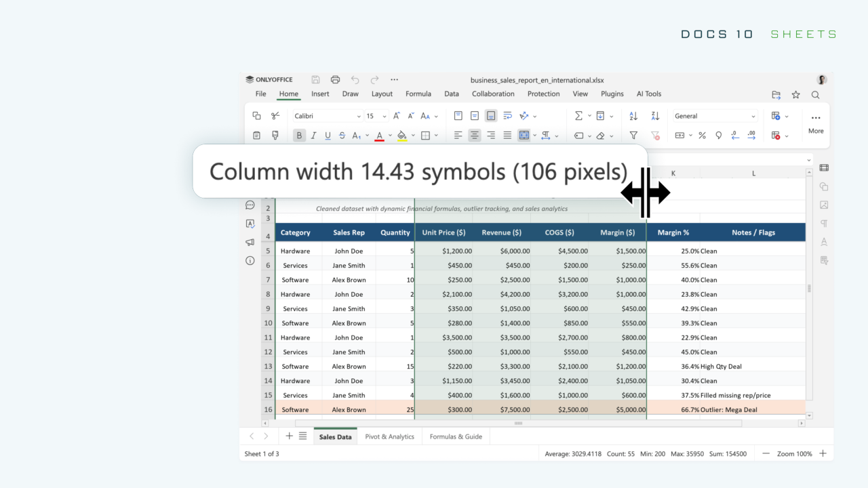Click the horizontal scrollbar thumb
Screen dimensions: 868x488
(x=518, y=423)
